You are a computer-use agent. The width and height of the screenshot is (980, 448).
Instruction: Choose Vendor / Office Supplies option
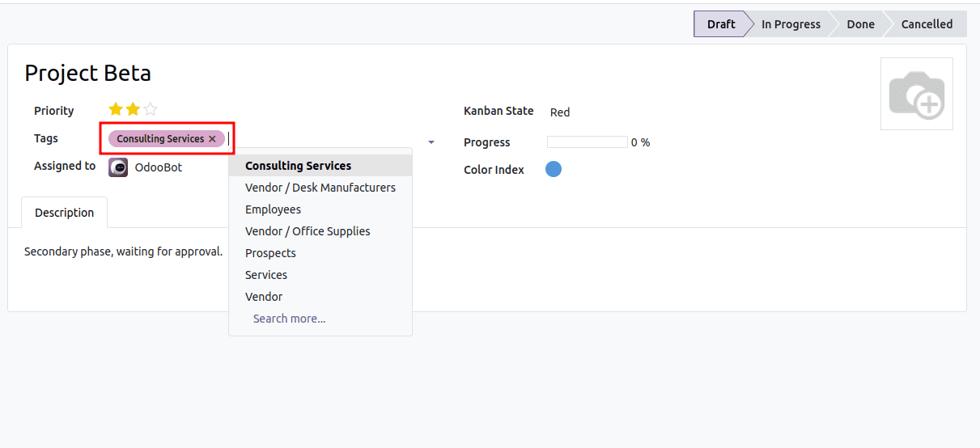pos(320,231)
